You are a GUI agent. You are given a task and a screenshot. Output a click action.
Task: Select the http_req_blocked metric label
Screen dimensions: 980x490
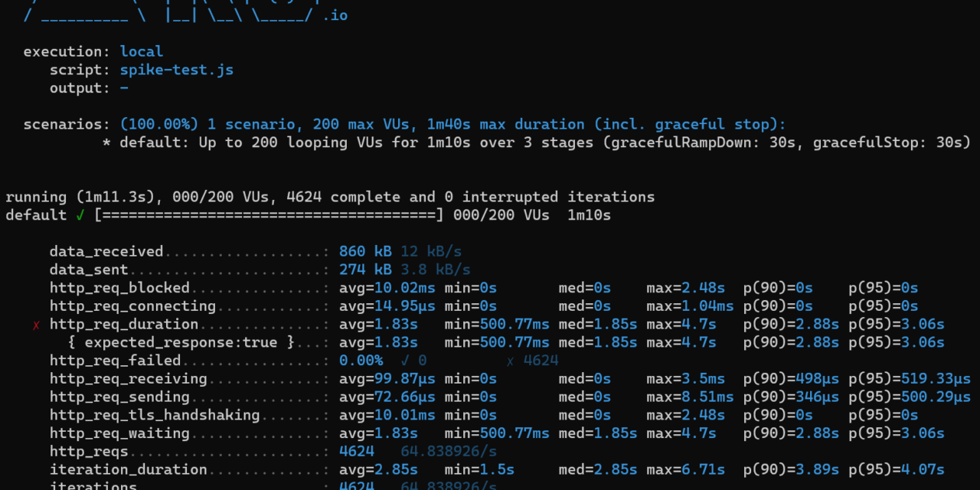point(119,288)
